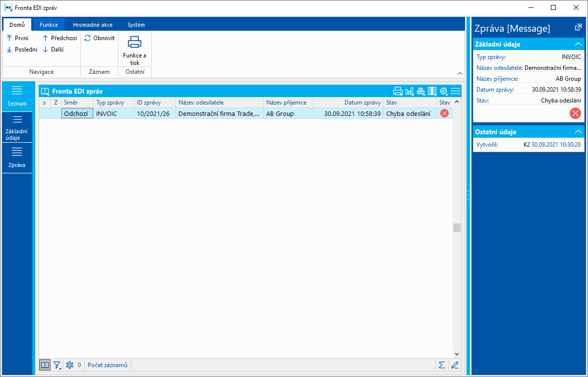588x377 pixels.
Task: Select the Odchozí cell
Action: point(77,113)
